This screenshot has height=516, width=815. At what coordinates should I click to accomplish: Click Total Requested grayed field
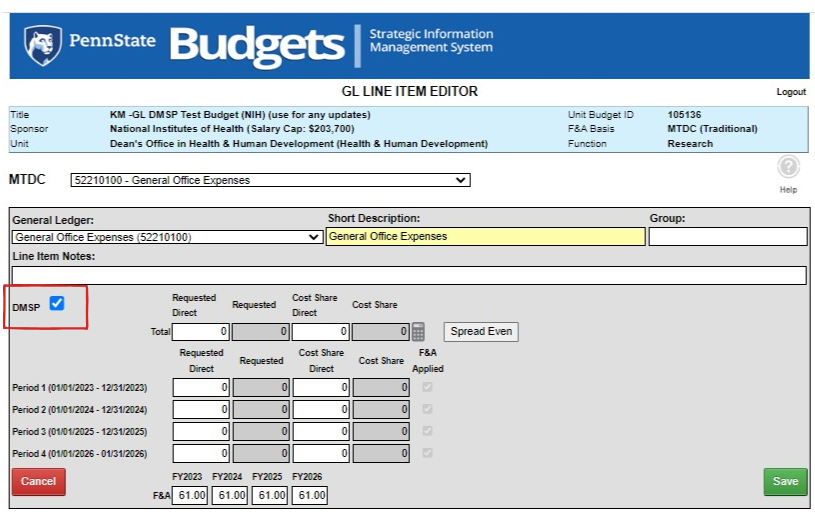click(260, 332)
